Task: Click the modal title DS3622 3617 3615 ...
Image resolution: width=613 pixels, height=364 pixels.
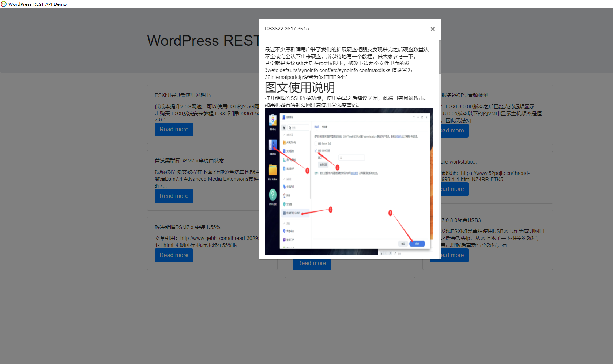Action: click(289, 29)
